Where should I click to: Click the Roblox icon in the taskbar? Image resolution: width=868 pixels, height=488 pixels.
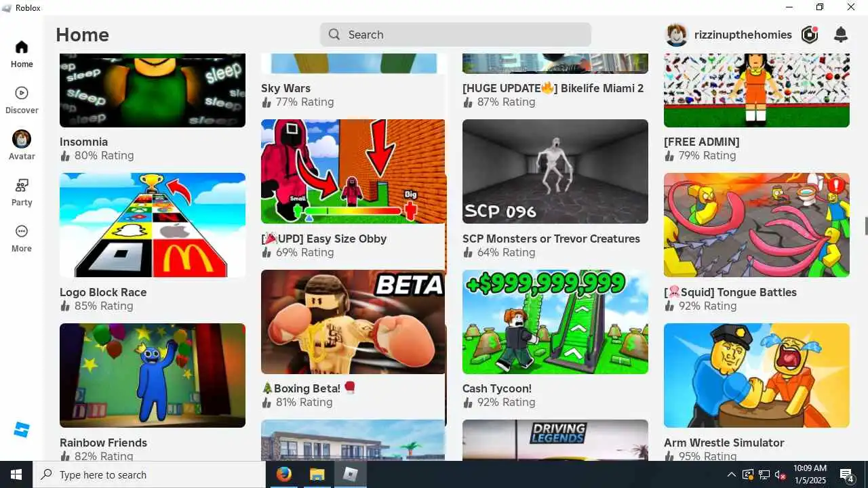click(350, 474)
